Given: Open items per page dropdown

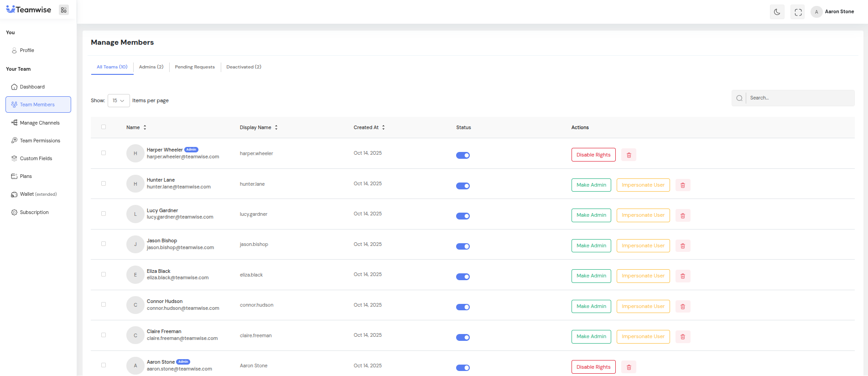Looking at the screenshot, I should pyautogui.click(x=119, y=101).
